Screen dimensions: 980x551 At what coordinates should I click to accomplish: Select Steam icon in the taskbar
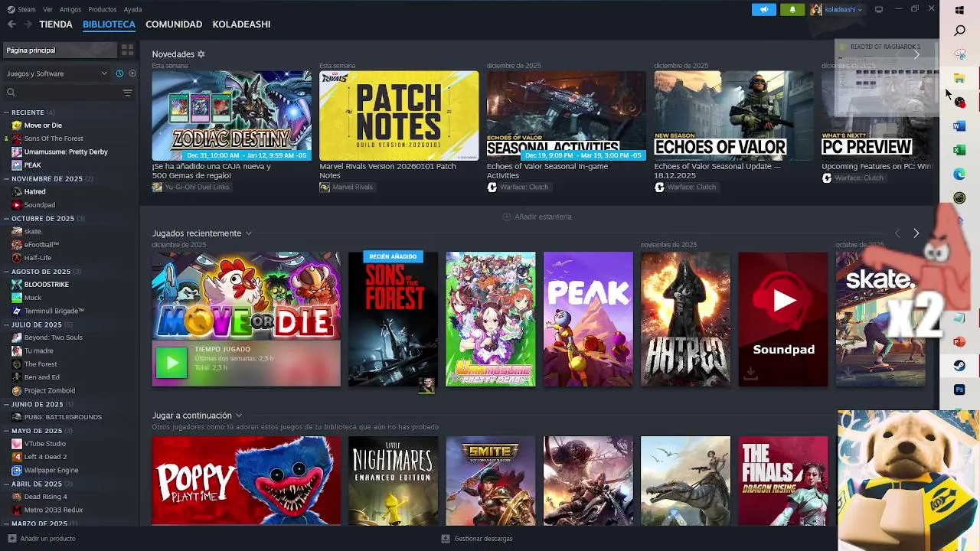[x=959, y=366]
